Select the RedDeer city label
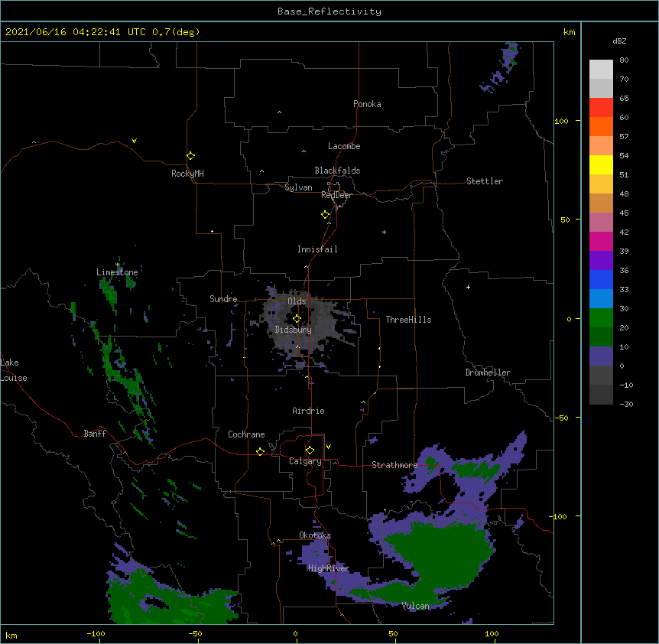This screenshot has height=644, width=659. [336, 195]
